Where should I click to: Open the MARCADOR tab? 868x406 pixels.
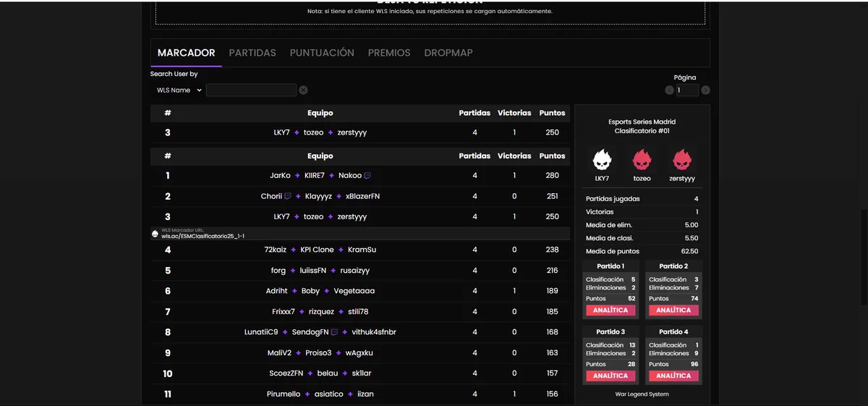point(186,53)
